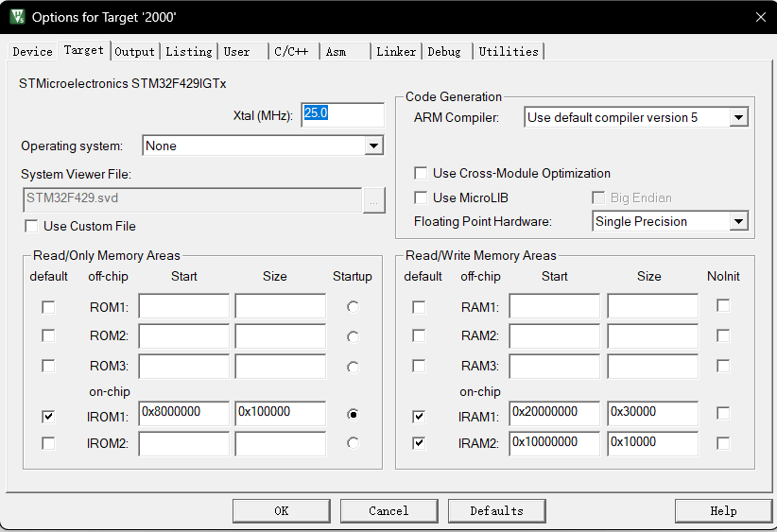
Task: Open the Debug tab
Action: click(447, 52)
